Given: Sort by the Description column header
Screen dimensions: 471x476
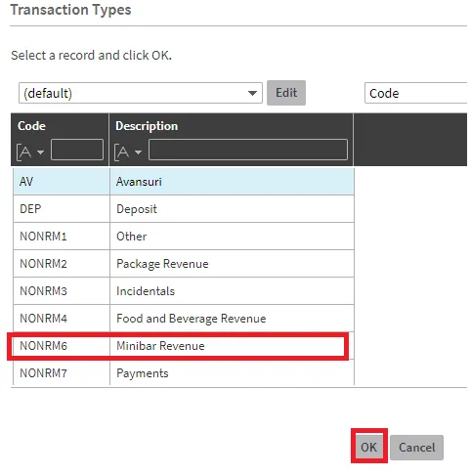Looking at the screenshot, I should click(147, 126).
